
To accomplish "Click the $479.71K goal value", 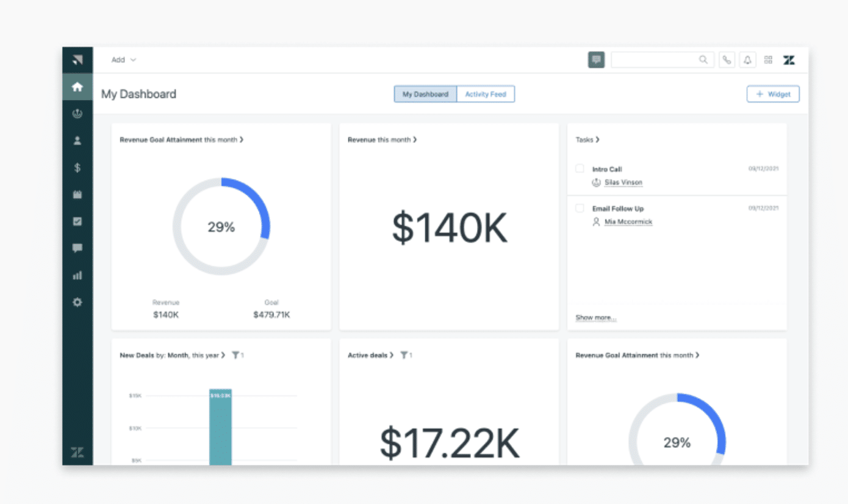I will tap(271, 315).
